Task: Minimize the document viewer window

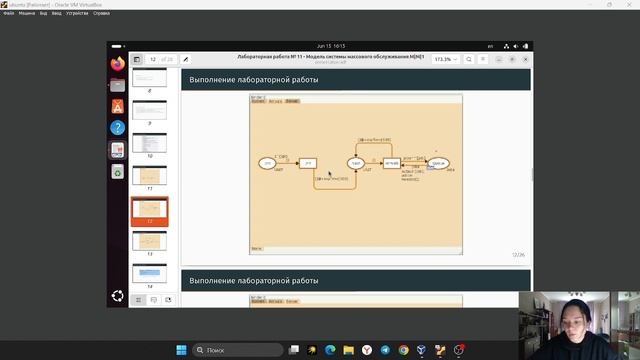Action: tap(499, 60)
